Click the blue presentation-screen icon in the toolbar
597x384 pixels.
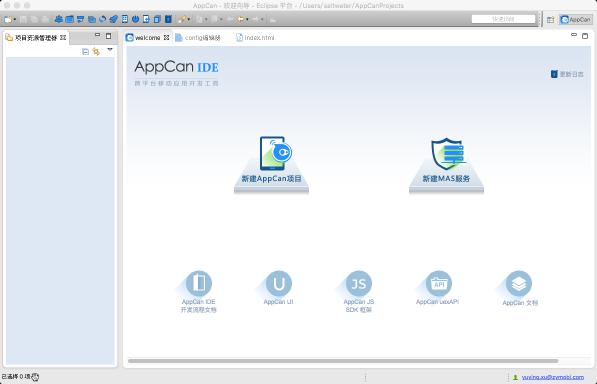pyautogui.click(x=80, y=19)
